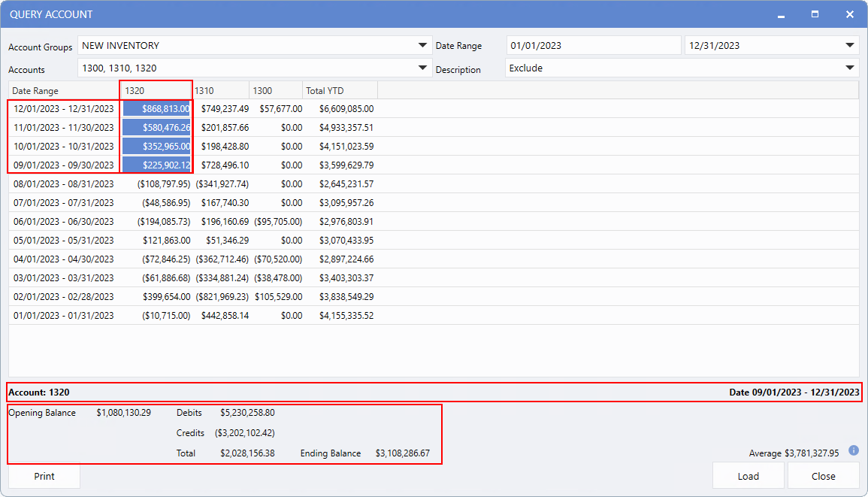Click the Debits value $5,230,258.80
Viewport: 868px width, 497px height.
click(247, 413)
